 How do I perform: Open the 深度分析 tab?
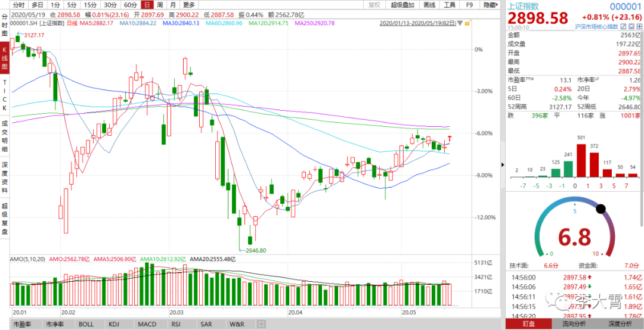coord(620,324)
